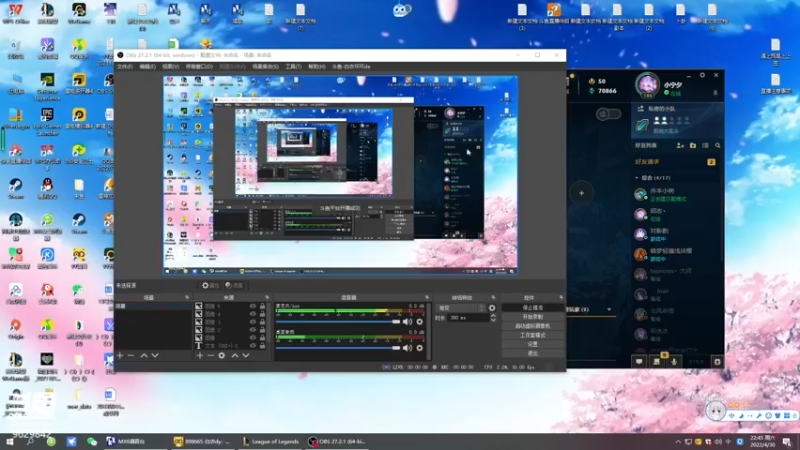Open the WPS Office desktop icon
The height and width of the screenshot is (450, 800).
coord(15,14)
